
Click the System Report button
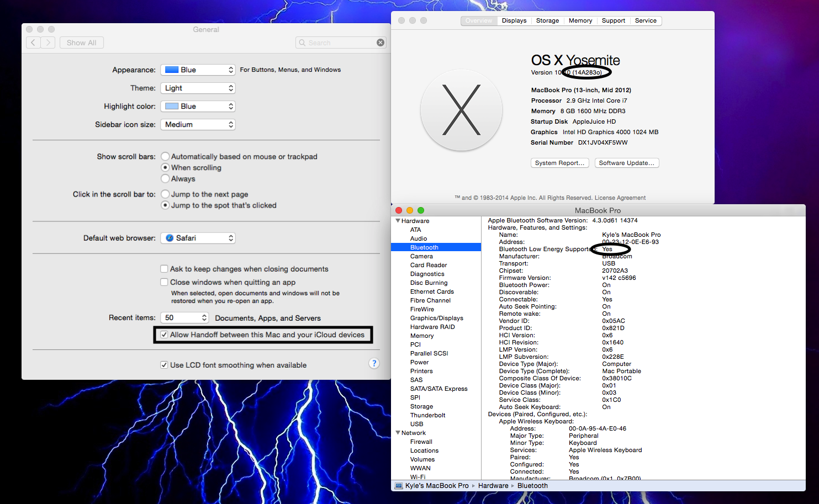point(559,163)
